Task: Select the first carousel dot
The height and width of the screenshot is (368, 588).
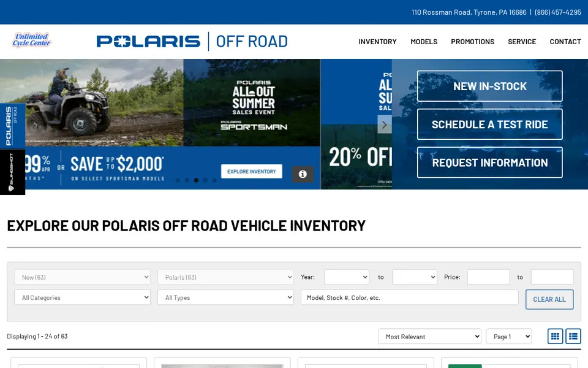Action: pyautogui.click(x=178, y=180)
